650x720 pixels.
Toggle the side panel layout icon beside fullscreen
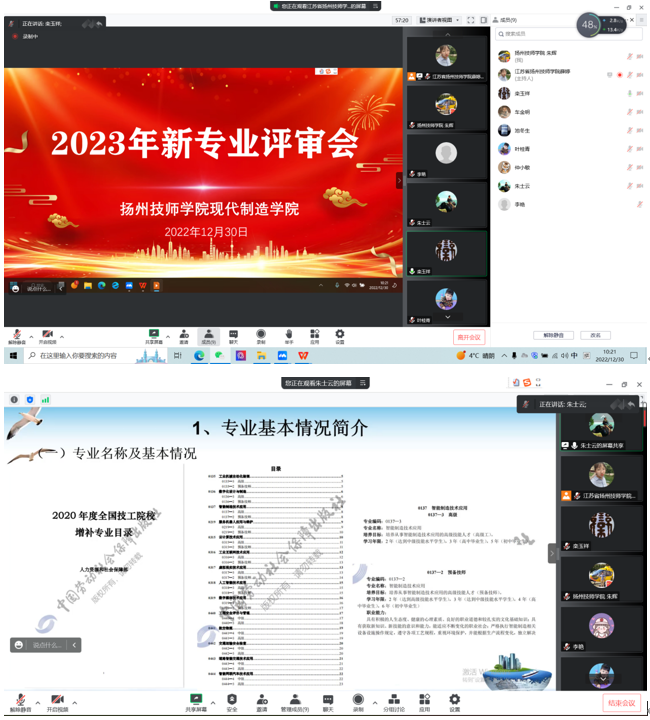point(483,20)
